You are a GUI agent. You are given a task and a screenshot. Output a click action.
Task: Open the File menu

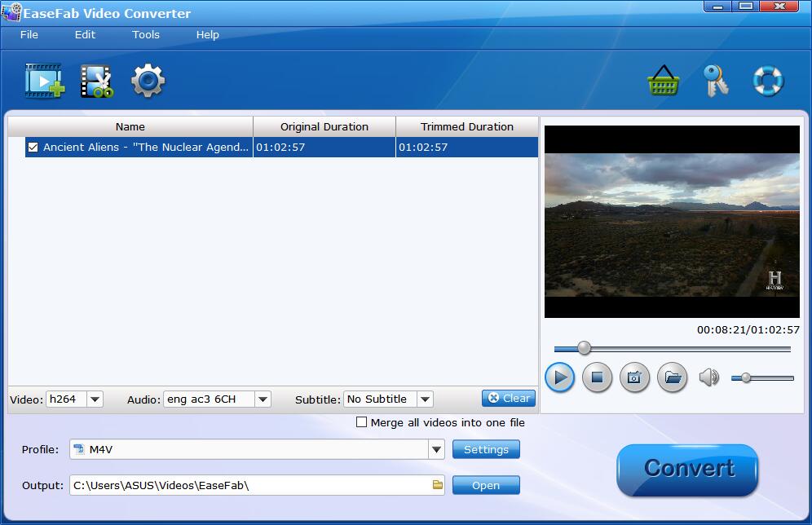[29, 35]
